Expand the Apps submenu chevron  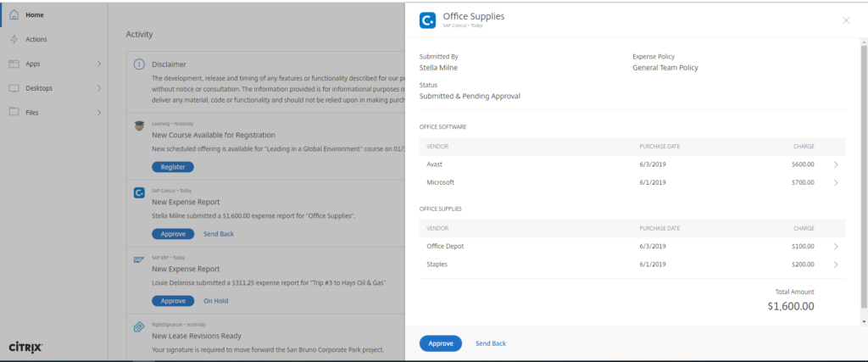pyautogui.click(x=99, y=64)
